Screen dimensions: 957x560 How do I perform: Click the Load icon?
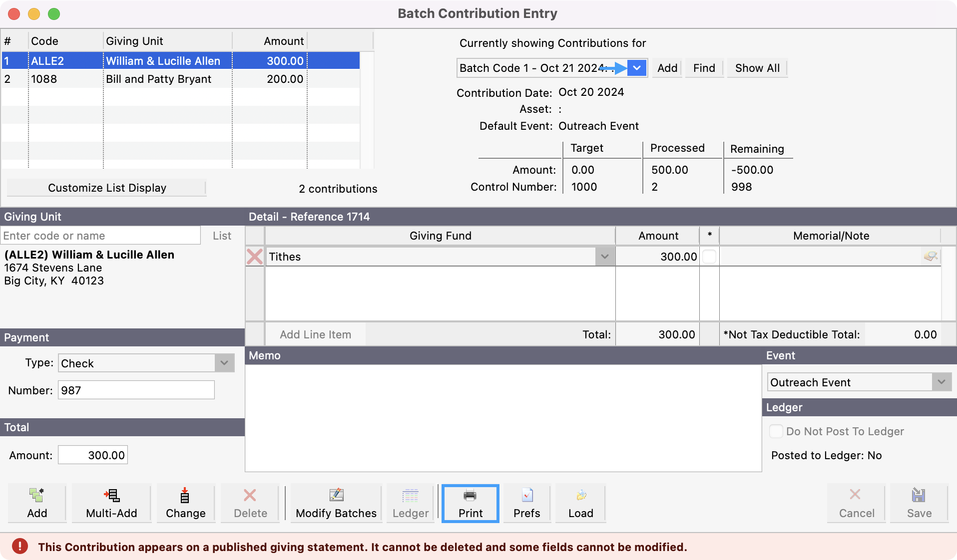579,503
